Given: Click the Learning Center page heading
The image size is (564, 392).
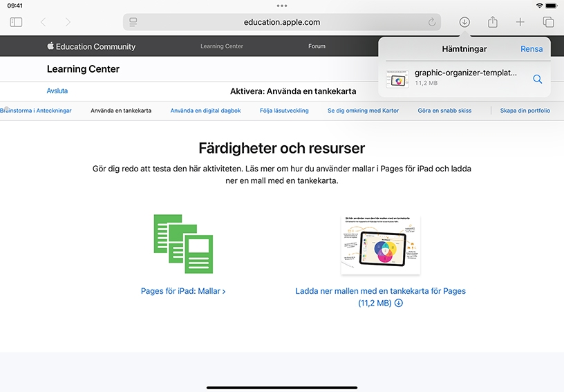Looking at the screenshot, I should [83, 69].
